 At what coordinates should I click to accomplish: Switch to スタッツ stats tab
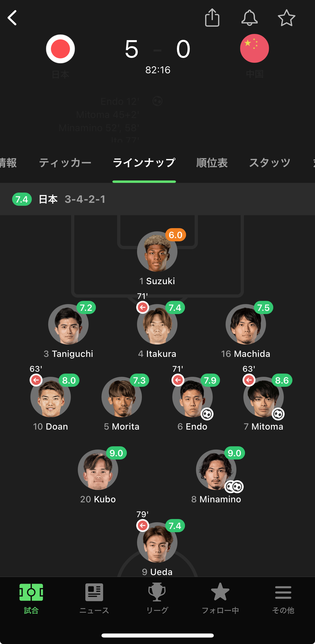click(269, 163)
